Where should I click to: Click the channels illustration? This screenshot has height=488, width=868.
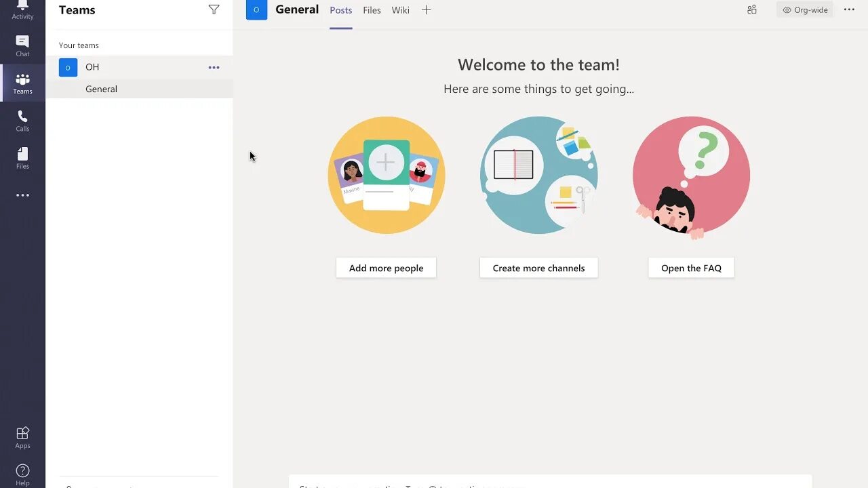539,175
